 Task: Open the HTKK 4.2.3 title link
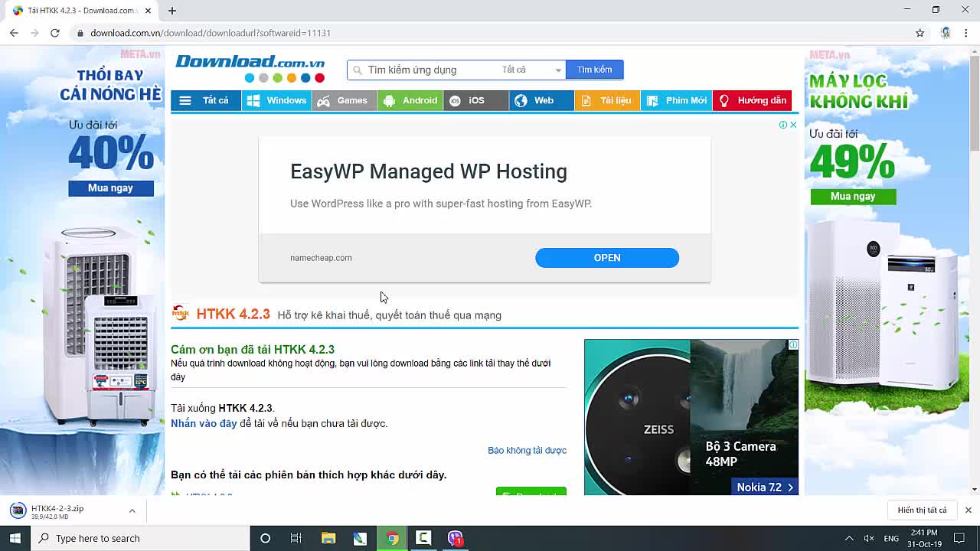[233, 314]
